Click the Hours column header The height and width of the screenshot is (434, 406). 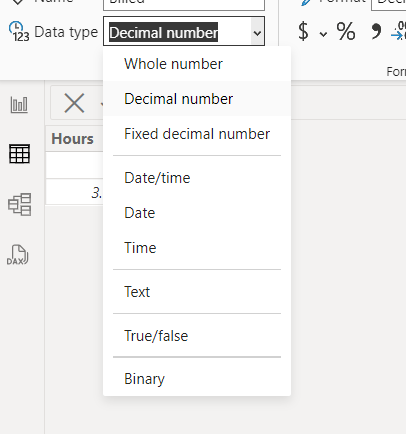(74, 139)
